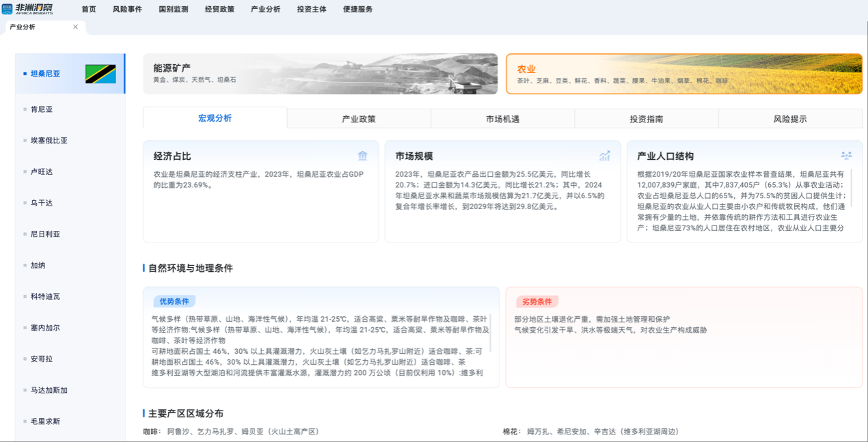Select the 能源矿产 industry banner

pyautogui.click(x=320, y=74)
